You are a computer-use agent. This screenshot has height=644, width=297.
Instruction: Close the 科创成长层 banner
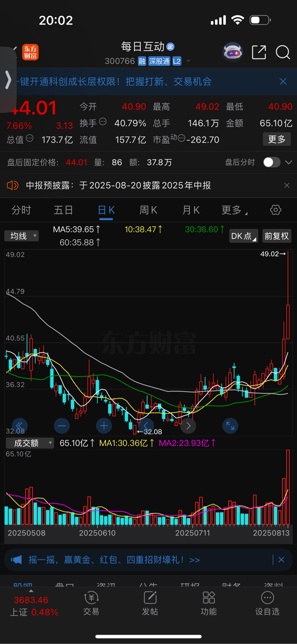tap(283, 81)
